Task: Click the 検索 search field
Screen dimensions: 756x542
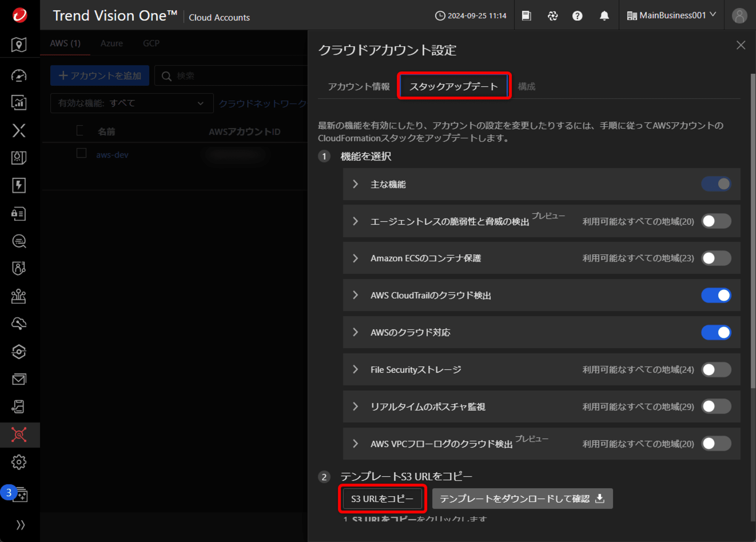Action: [x=231, y=76]
